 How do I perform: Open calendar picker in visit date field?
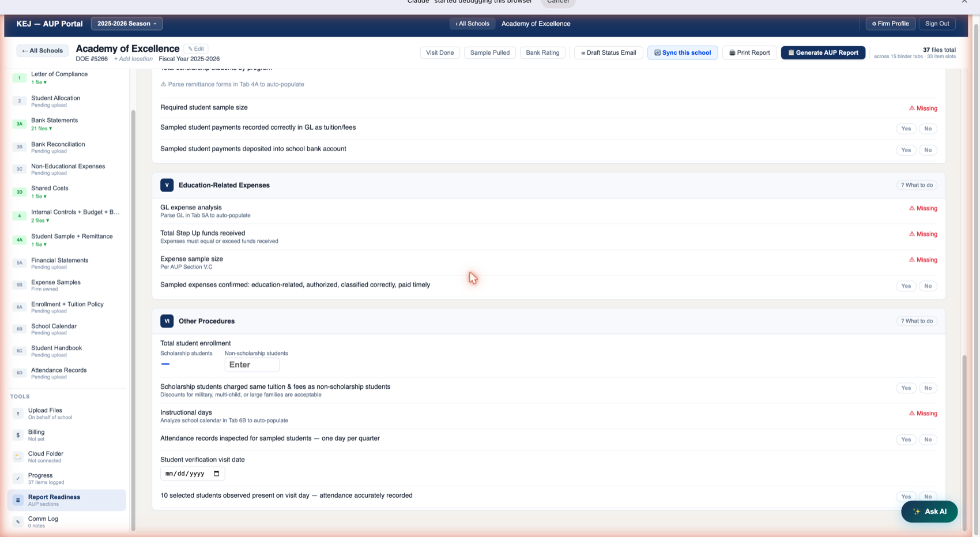[216, 474]
